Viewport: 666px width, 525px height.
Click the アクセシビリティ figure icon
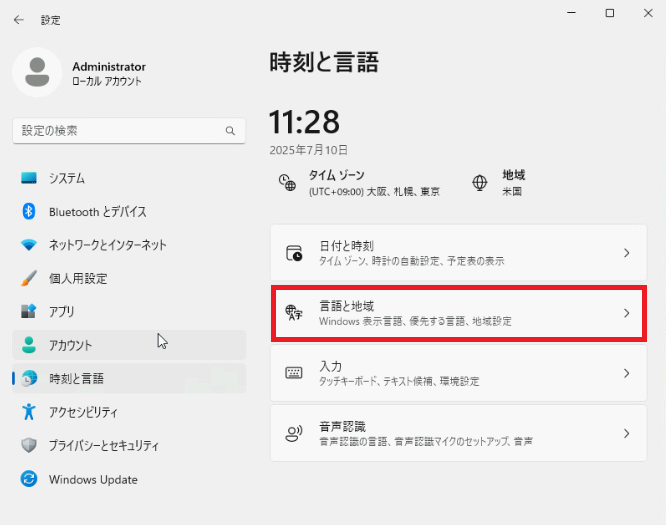[29, 412]
